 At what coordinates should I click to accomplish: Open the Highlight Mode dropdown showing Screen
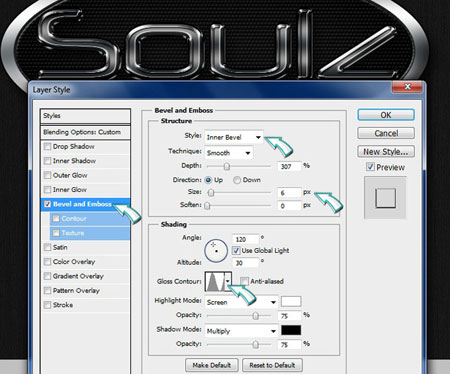[x=241, y=302]
